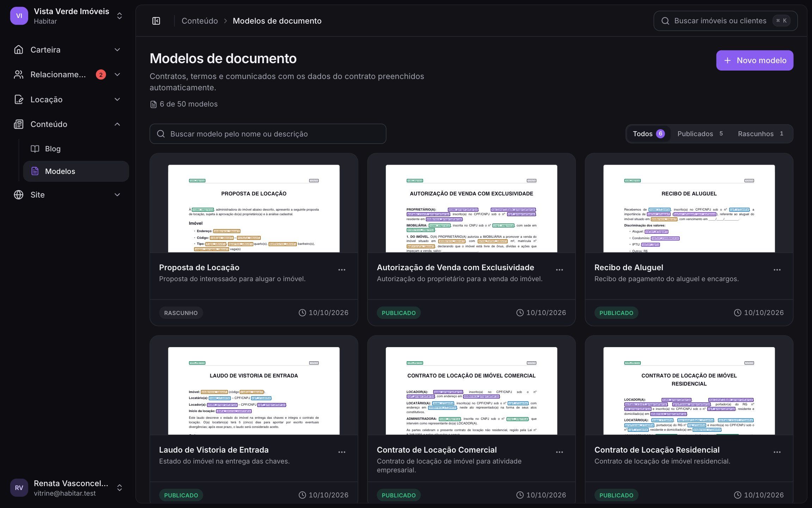Click the Conteúdo newspaper icon
Viewport: 812px width, 508px height.
[19, 124]
